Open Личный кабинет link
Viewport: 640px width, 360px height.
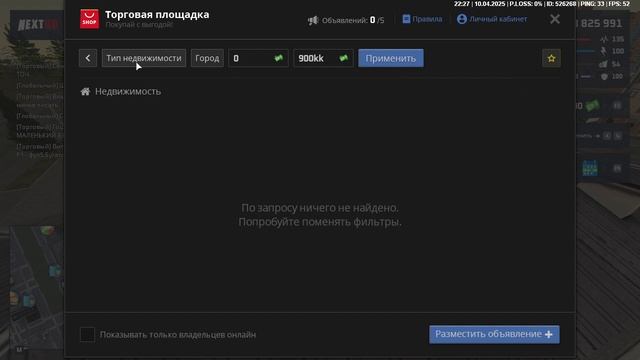(x=492, y=19)
